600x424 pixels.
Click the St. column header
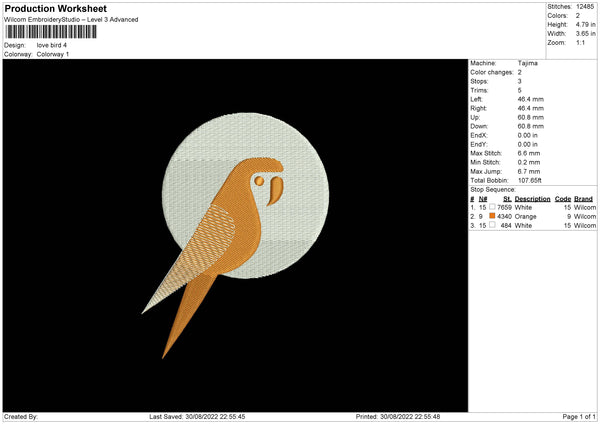click(x=507, y=199)
